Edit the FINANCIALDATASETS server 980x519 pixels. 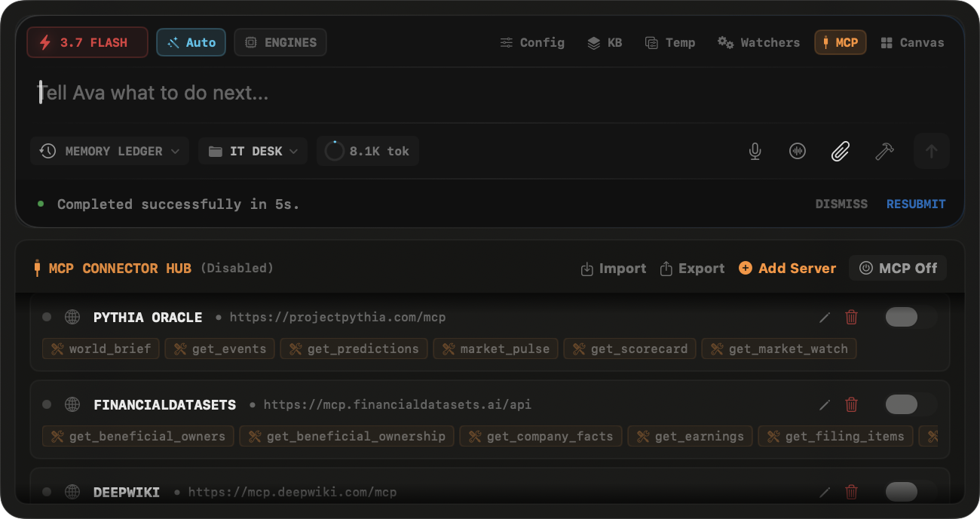click(x=825, y=404)
